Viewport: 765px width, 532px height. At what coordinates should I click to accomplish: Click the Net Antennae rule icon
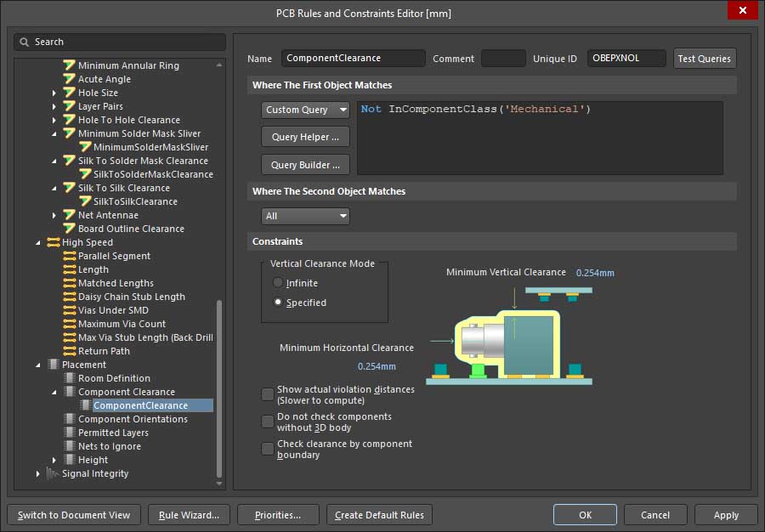(x=69, y=215)
